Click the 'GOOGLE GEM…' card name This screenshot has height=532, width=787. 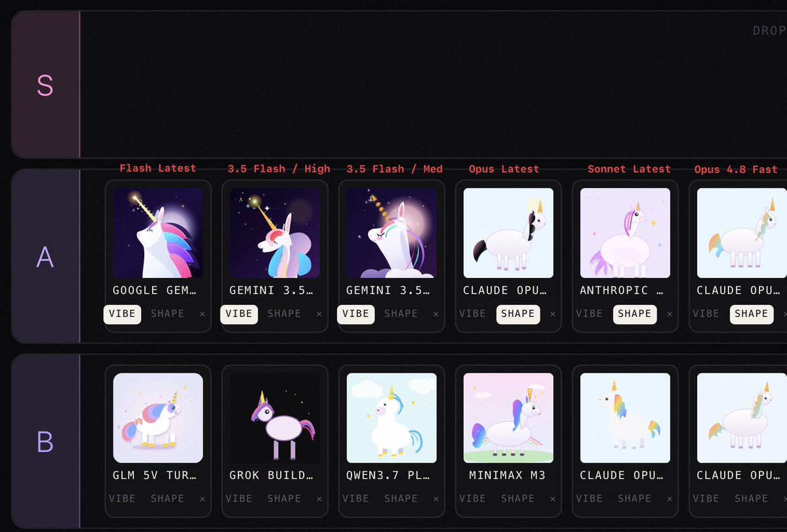(x=154, y=291)
